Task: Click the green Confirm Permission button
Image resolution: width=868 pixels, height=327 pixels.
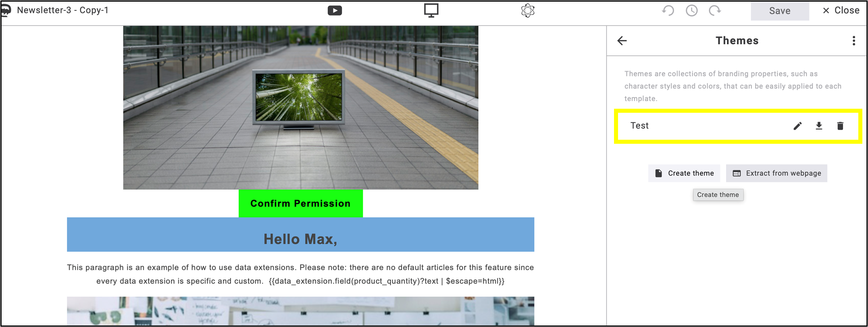Action: [301, 203]
